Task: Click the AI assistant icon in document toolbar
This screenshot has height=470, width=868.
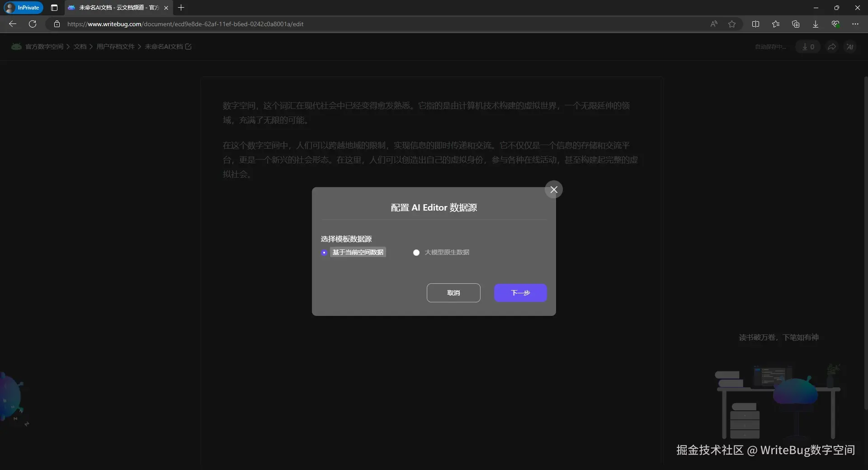Action: (850, 47)
